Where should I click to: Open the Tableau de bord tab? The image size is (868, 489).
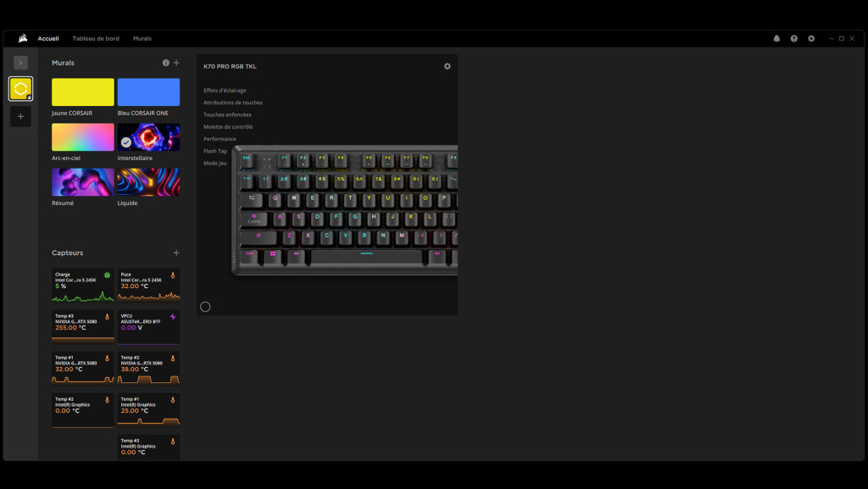(x=96, y=39)
